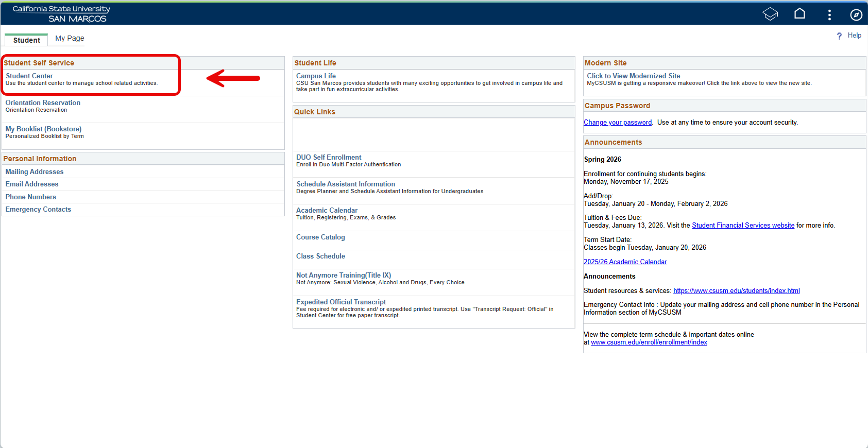Open My Booklist (Bookstore)
Image resolution: width=868 pixels, height=448 pixels.
coord(43,129)
